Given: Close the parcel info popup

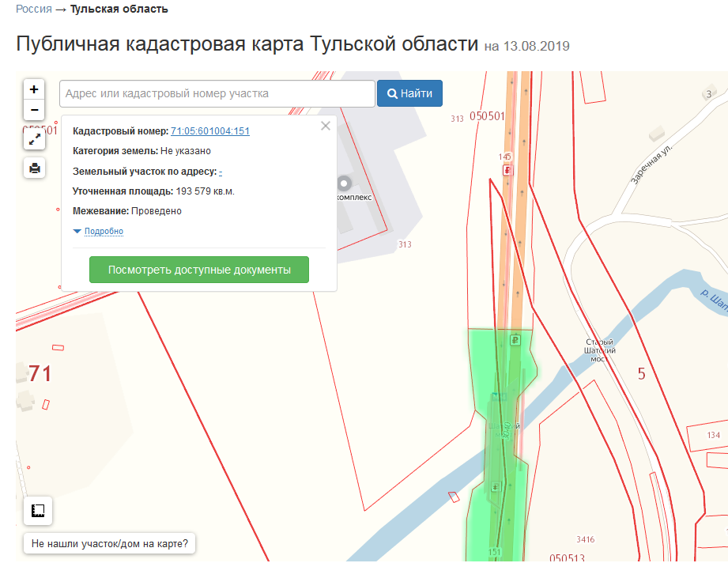Looking at the screenshot, I should coord(325,126).
